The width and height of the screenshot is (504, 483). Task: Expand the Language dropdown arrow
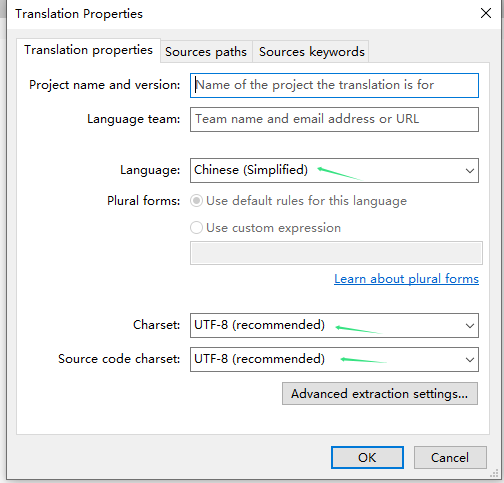coord(470,171)
